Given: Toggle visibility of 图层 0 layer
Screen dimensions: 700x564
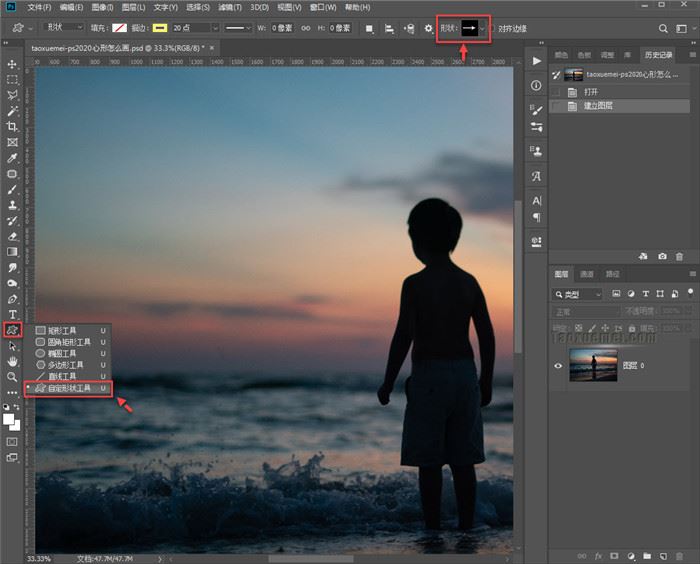Looking at the screenshot, I should point(558,366).
